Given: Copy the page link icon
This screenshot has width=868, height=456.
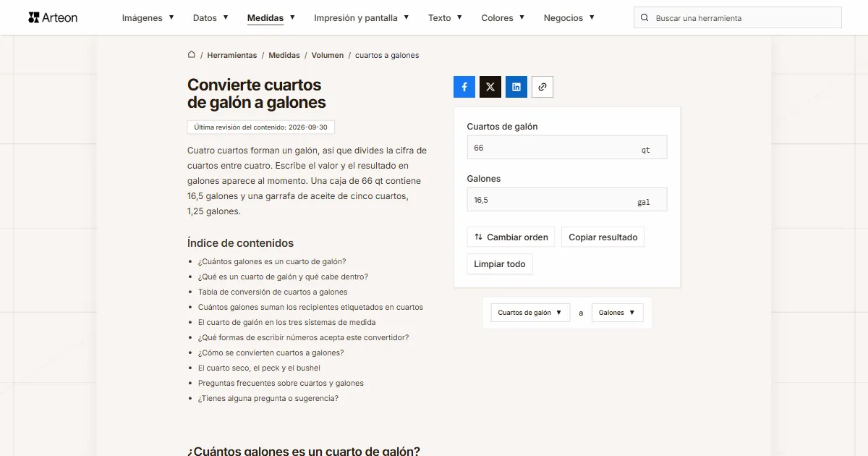Looking at the screenshot, I should click(542, 87).
